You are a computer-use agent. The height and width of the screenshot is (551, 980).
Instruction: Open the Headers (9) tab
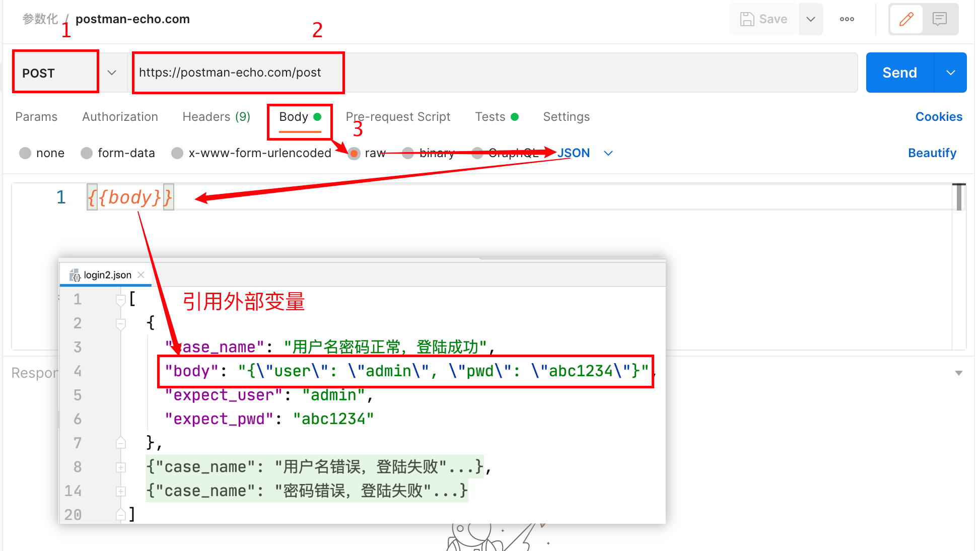pyautogui.click(x=216, y=117)
